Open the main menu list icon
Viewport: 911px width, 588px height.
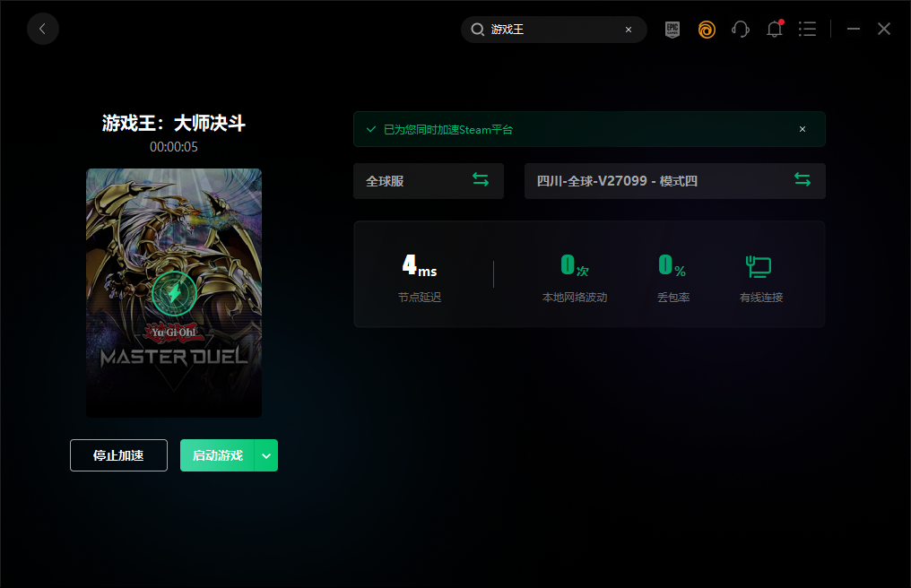[x=807, y=29]
